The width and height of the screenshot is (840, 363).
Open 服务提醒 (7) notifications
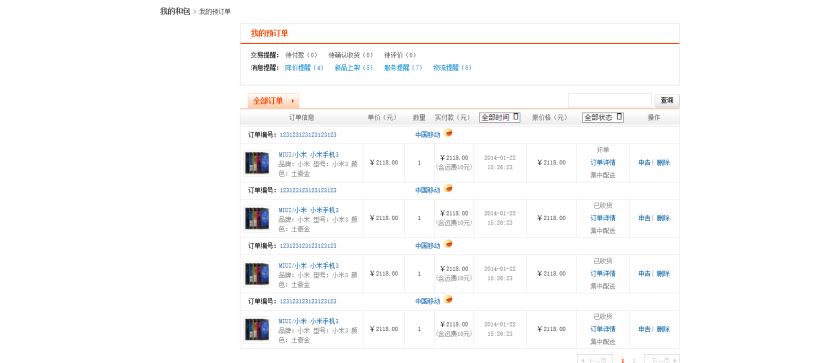point(403,68)
